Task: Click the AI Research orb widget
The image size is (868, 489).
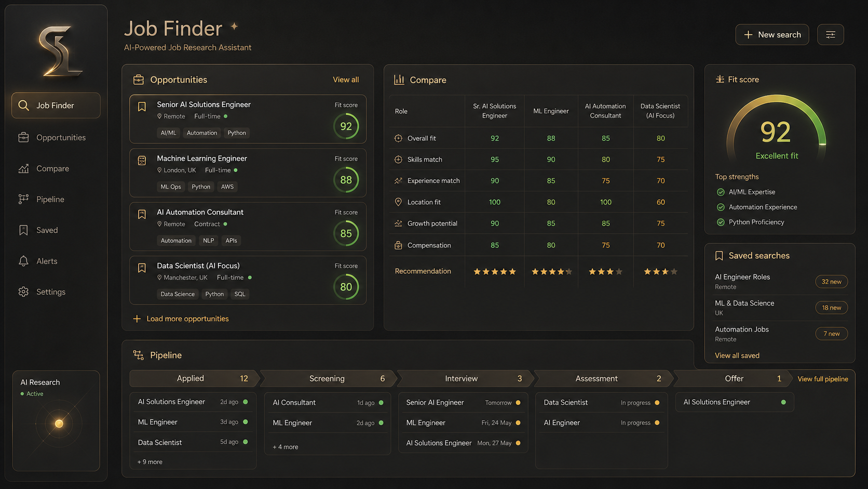Action: 59,424
